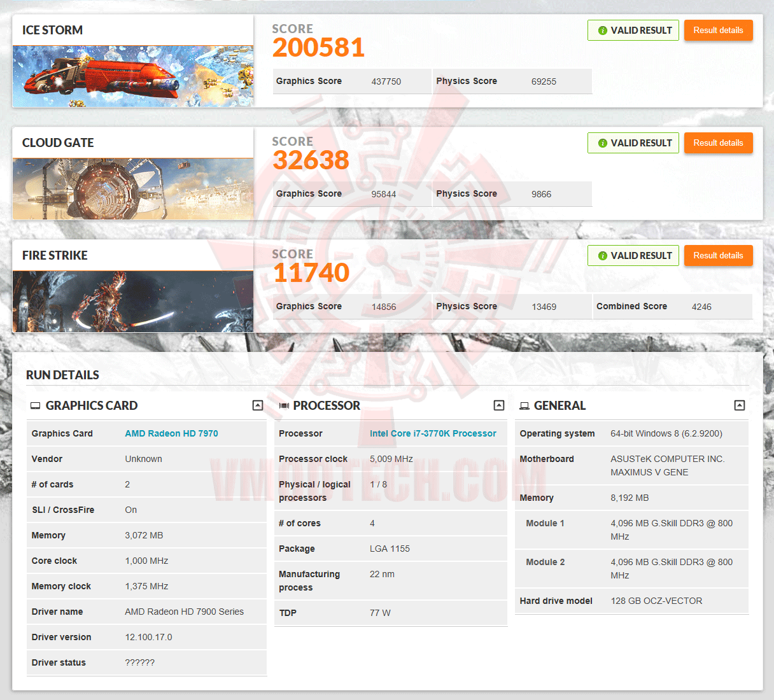774x700 pixels.
Task: Open Fire Strike result details
Action: click(718, 255)
